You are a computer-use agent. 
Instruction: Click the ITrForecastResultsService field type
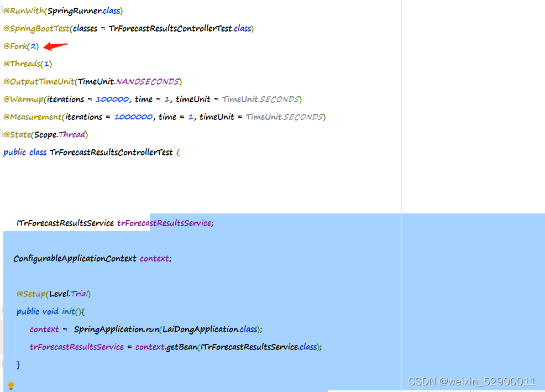65,223
